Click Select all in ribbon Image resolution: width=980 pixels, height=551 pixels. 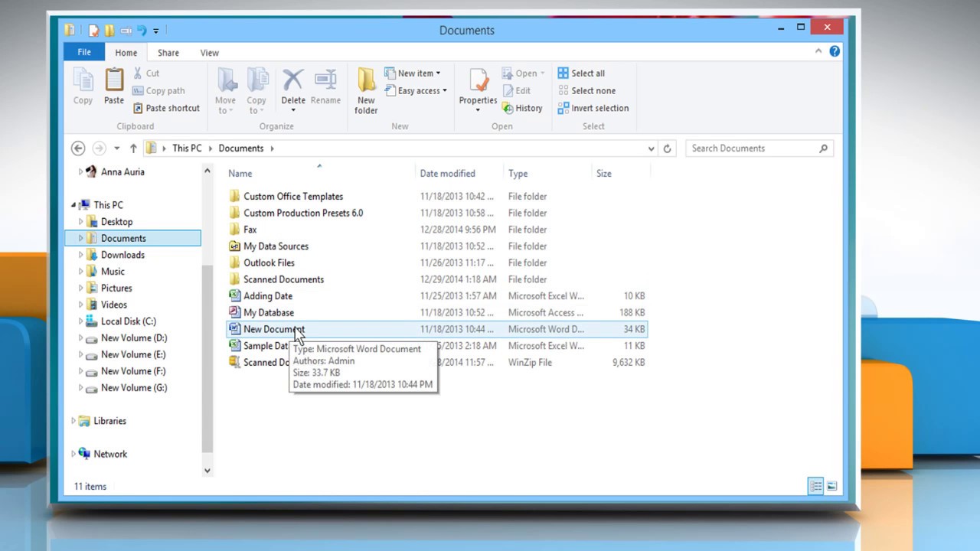[581, 73]
